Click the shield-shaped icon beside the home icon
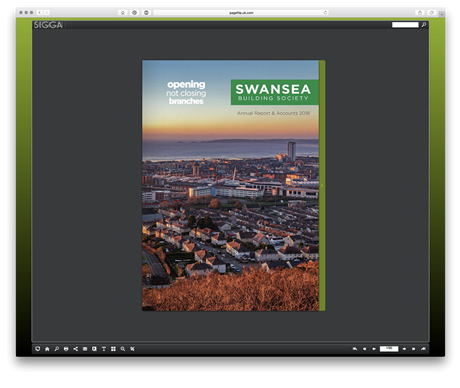The width and height of the screenshot is (460, 388). coord(38,349)
